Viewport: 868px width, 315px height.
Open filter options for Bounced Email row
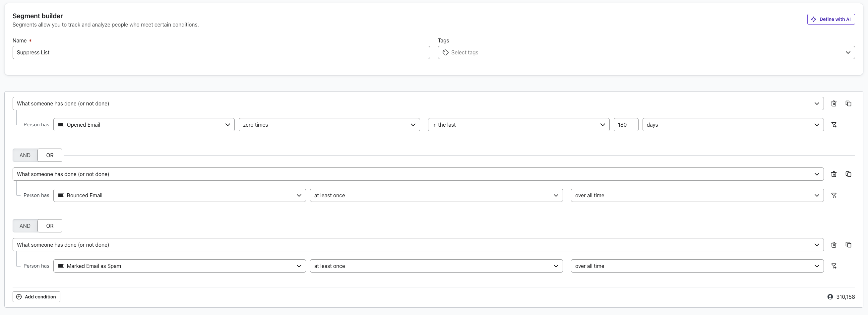(834, 195)
